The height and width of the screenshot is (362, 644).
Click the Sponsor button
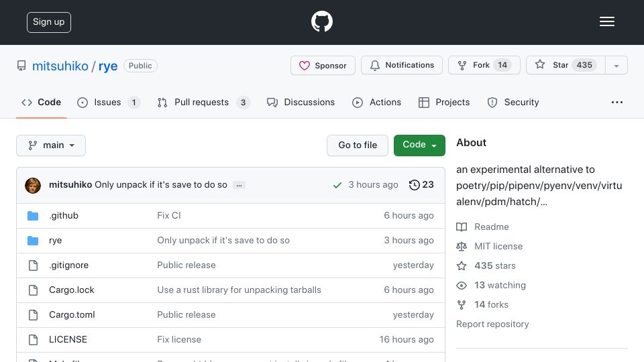(323, 65)
